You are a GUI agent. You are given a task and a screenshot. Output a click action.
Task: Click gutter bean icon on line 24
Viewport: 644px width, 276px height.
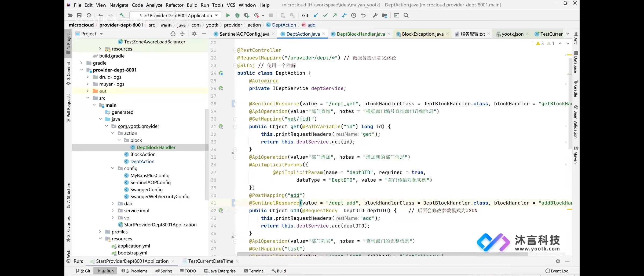point(221,73)
